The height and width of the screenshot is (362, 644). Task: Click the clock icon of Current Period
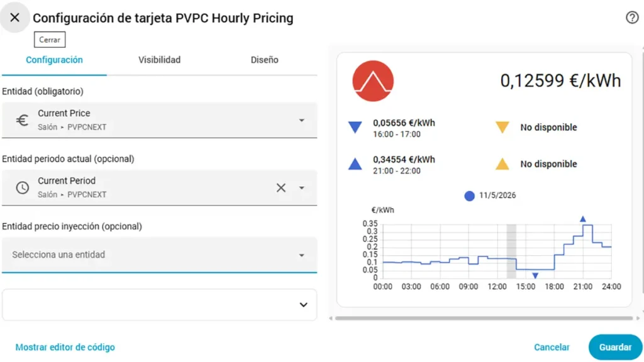pyautogui.click(x=22, y=187)
